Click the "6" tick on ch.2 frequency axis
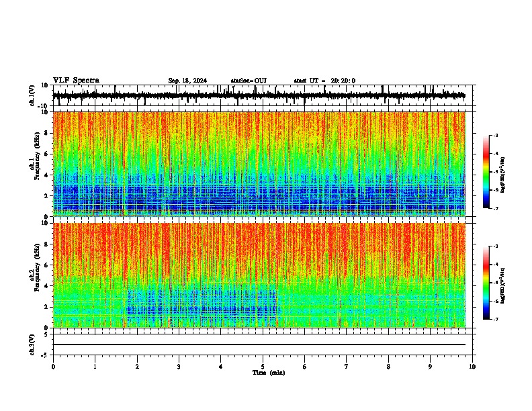The width and height of the screenshot is (532, 411). pyautogui.click(x=46, y=265)
